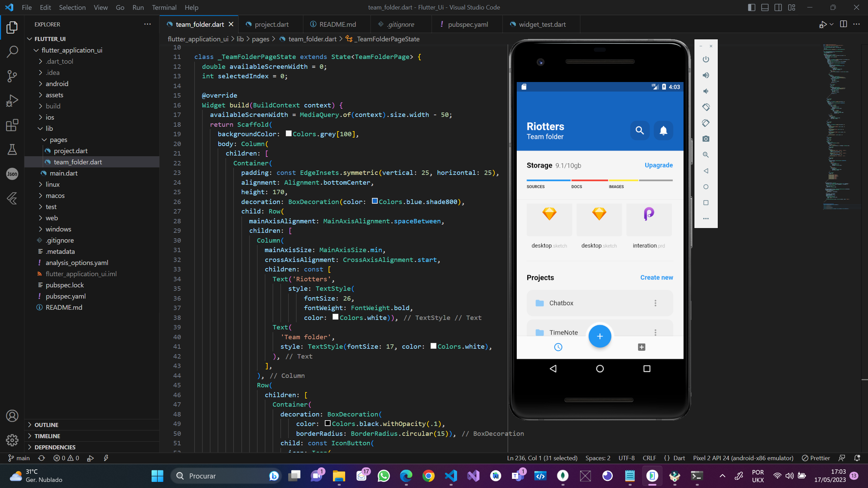
Task: Switch to the README.md tab
Action: tap(337, 24)
